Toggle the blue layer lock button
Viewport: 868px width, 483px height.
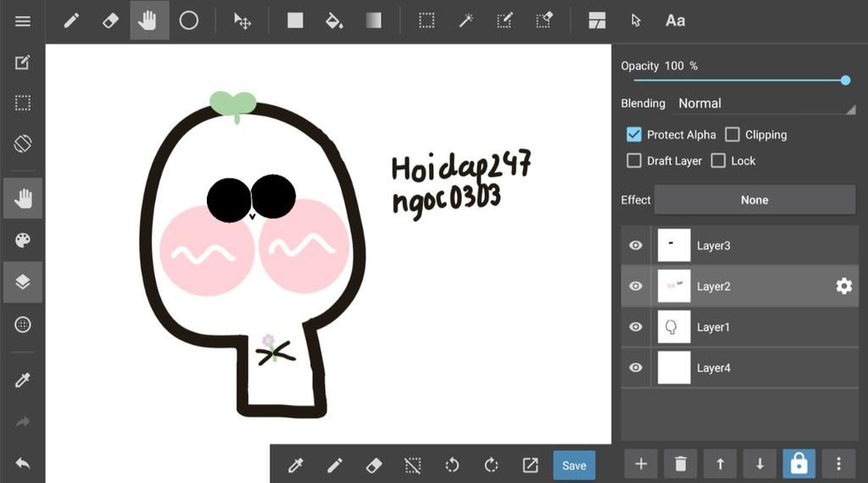798,464
